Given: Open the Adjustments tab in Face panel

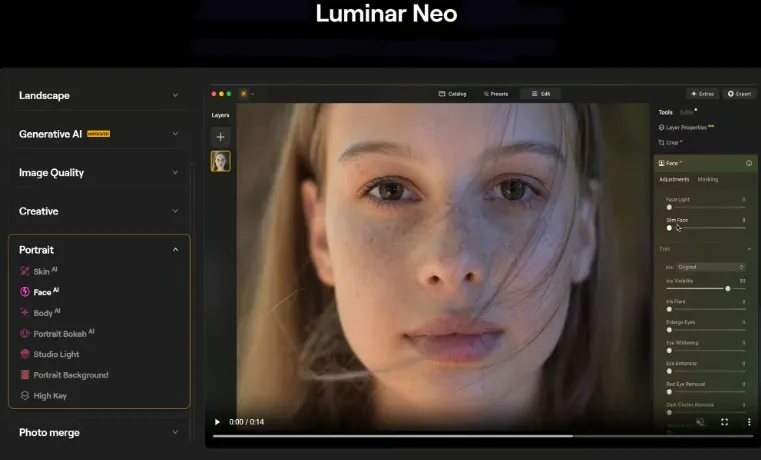Looking at the screenshot, I should [674, 179].
